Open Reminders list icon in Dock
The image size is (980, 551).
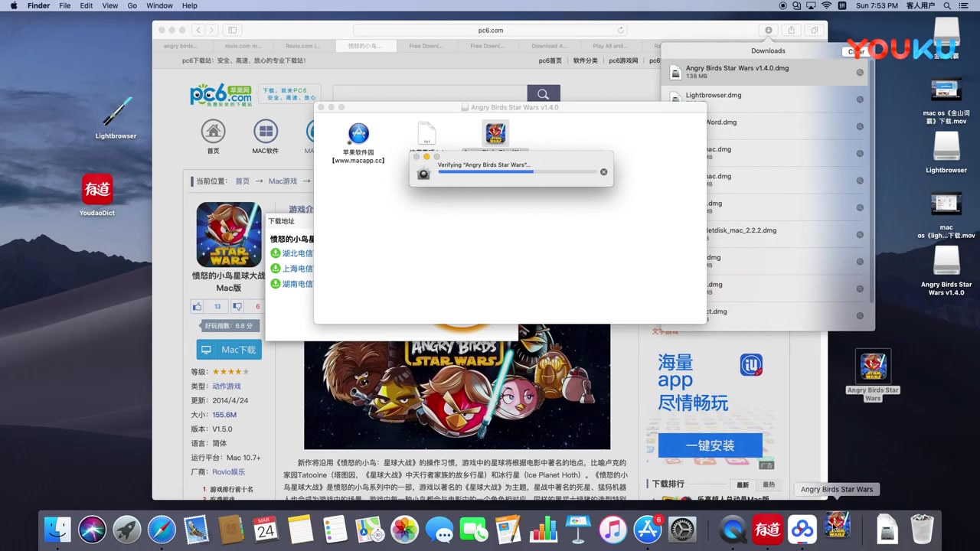coord(335,530)
